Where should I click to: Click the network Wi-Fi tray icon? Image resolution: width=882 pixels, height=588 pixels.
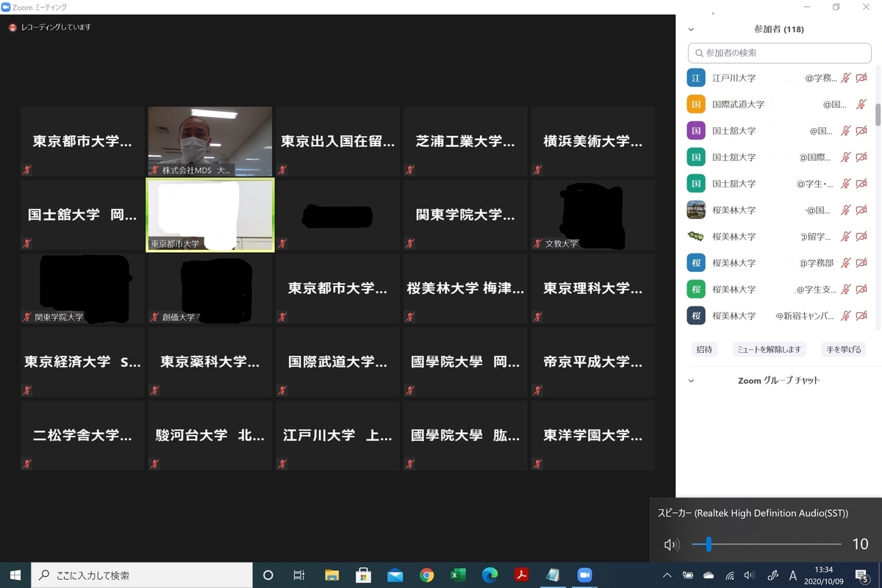(x=729, y=576)
